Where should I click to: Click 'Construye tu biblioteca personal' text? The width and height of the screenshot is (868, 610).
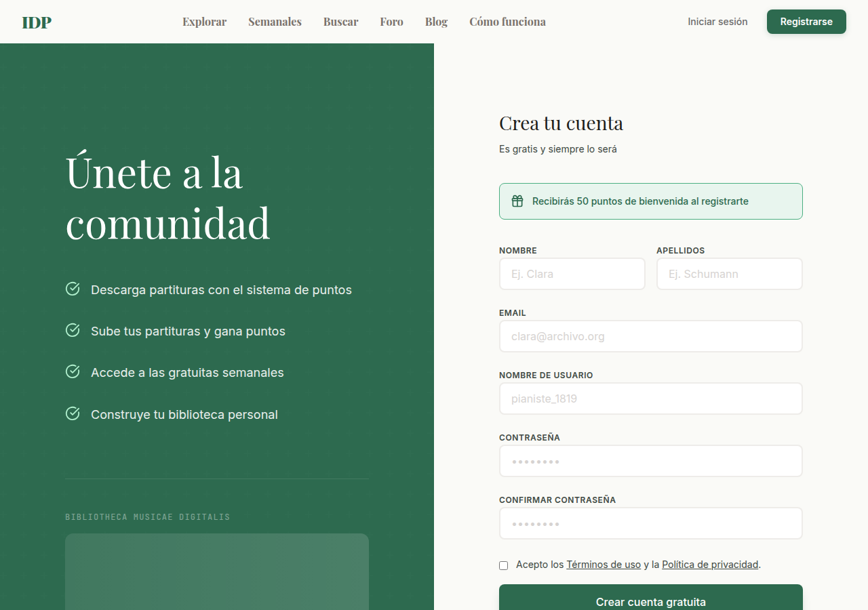point(184,415)
